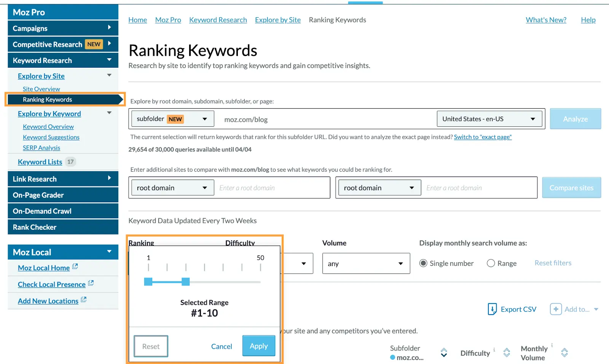Select the Single number radio button
This screenshot has height=364, width=609.
pyautogui.click(x=423, y=263)
